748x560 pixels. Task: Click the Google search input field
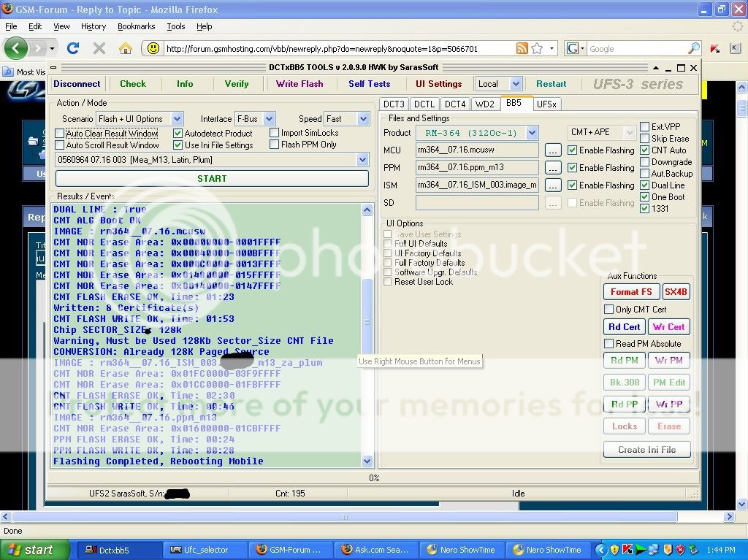pyautogui.click(x=636, y=48)
